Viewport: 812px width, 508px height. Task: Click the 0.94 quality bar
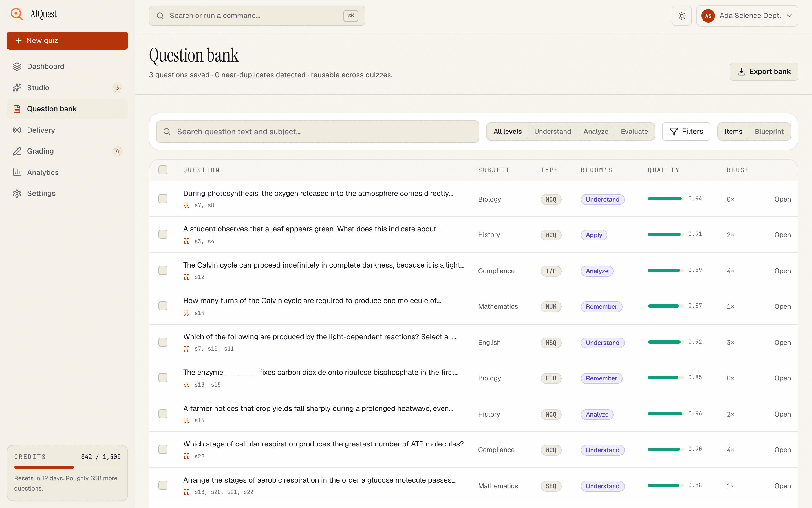click(x=666, y=199)
